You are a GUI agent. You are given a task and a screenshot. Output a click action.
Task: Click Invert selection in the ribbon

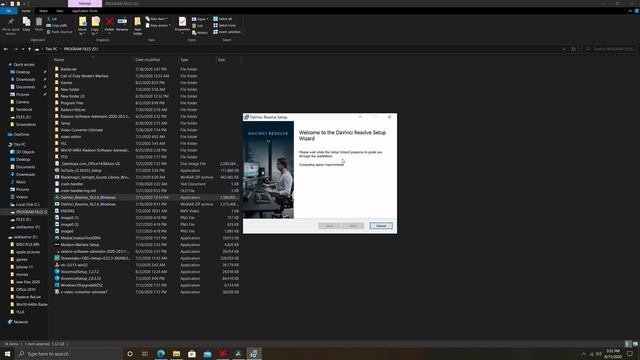tap(227, 32)
